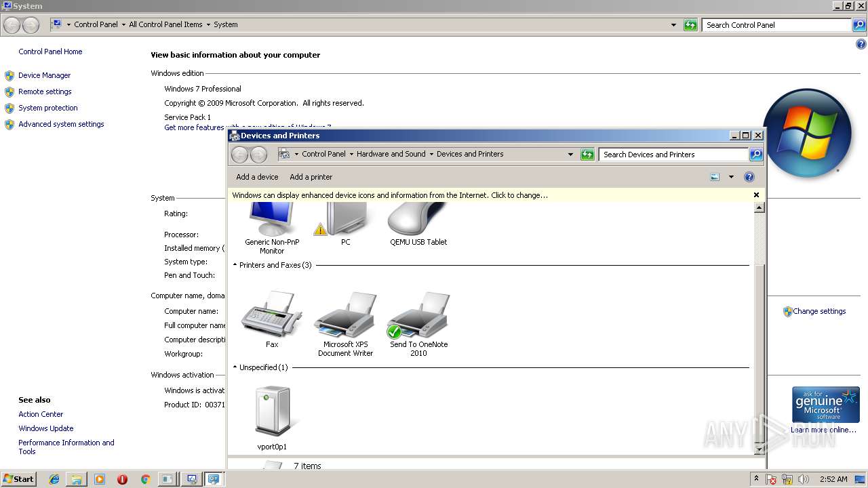Click Back button in System window
868x488 pixels.
point(12,25)
